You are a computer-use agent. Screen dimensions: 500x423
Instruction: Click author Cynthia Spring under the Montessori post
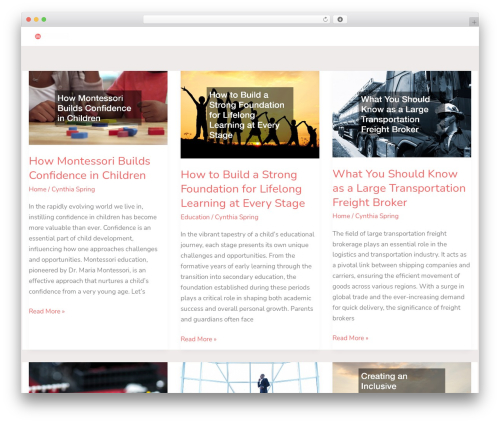point(73,189)
